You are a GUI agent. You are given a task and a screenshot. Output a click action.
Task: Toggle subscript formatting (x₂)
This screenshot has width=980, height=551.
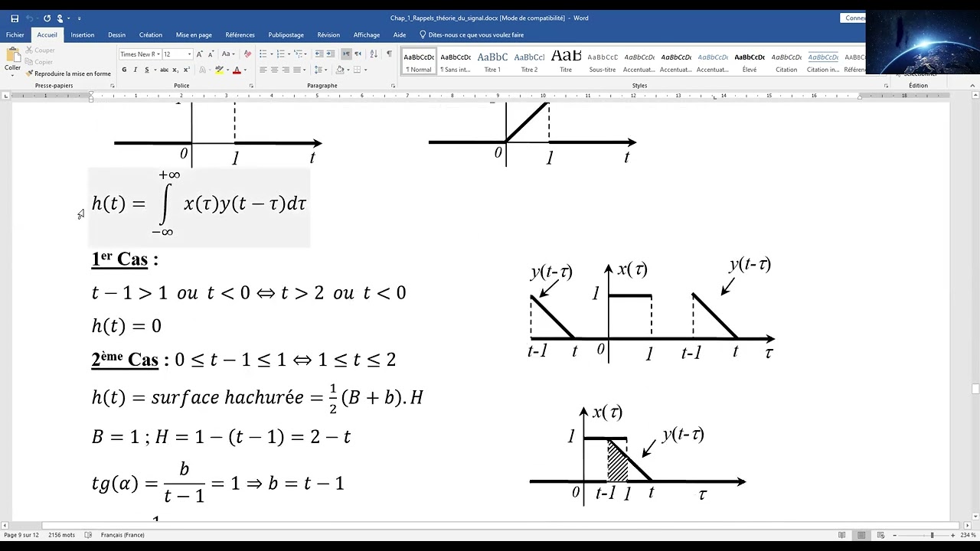pos(175,70)
